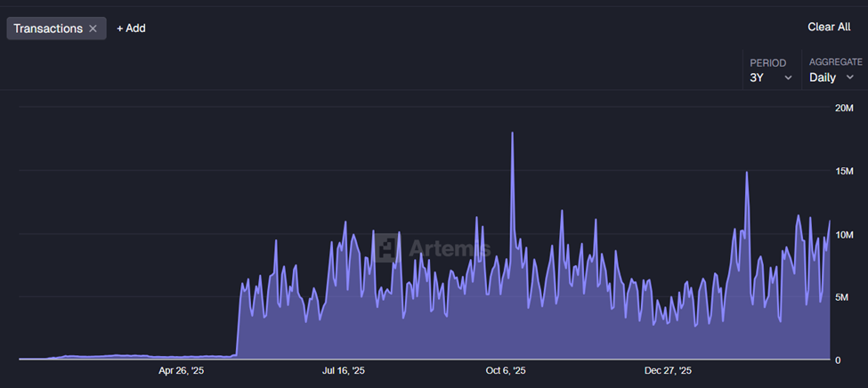Remove the Transactions metric with its X icon

93,28
